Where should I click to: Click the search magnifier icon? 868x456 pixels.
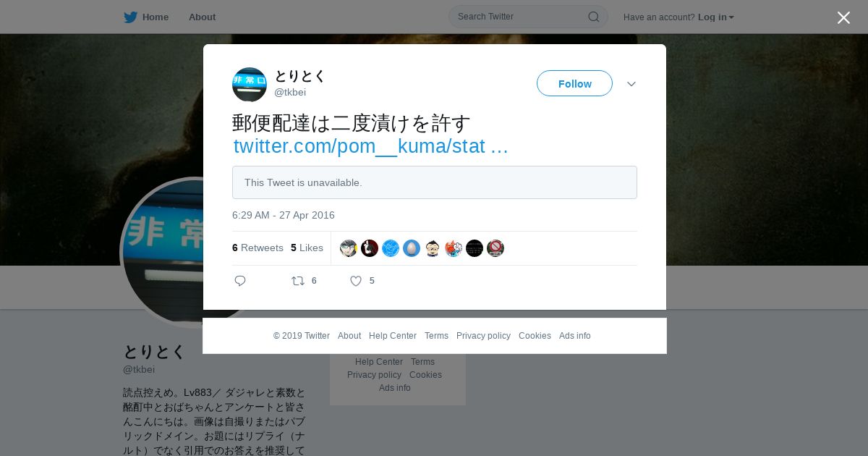coord(593,17)
